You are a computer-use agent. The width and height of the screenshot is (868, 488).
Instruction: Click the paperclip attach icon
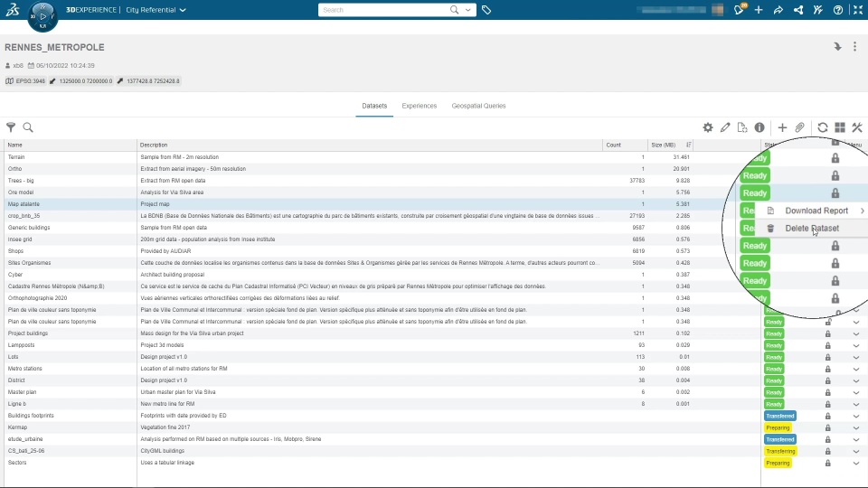(799, 127)
